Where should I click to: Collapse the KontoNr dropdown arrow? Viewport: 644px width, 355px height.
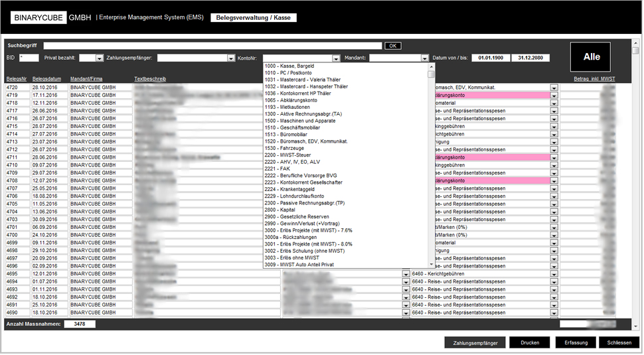tap(336, 58)
